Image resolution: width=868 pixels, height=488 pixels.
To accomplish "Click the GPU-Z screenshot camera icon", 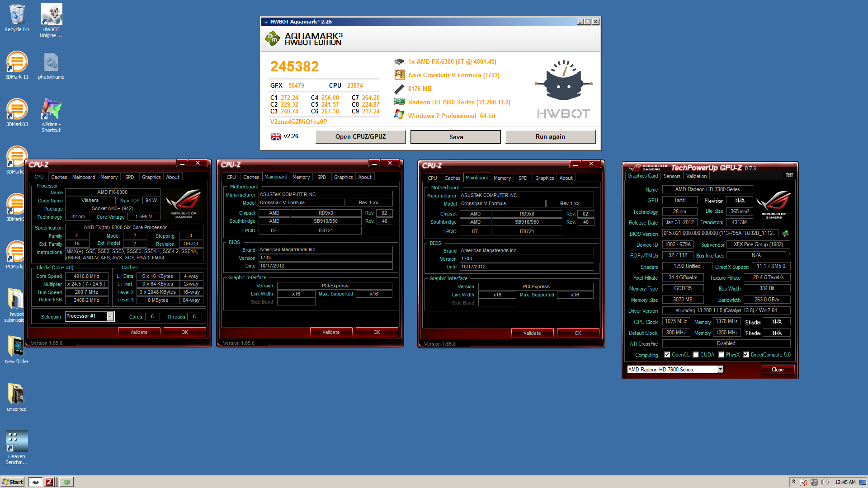I will point(789,175).
